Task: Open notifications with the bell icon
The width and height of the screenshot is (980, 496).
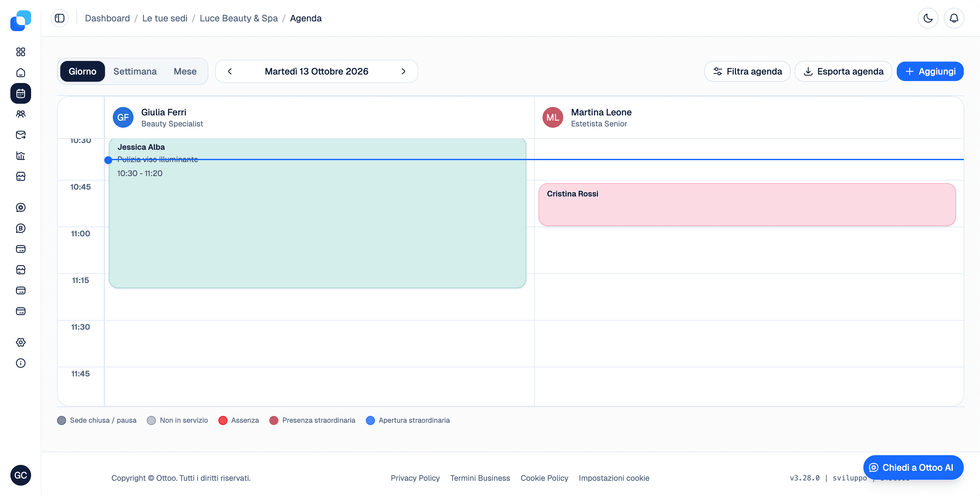Action: (954, 18)
